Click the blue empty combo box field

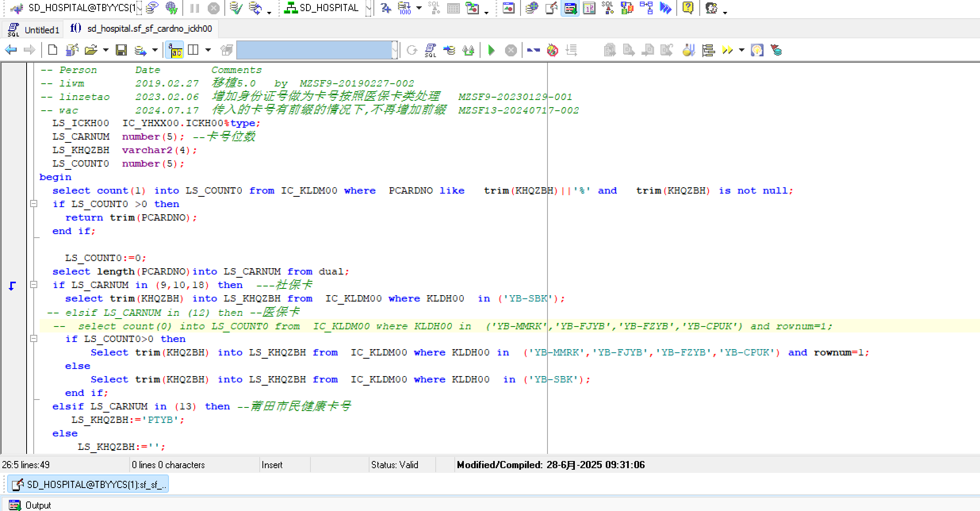pos(315,50)
